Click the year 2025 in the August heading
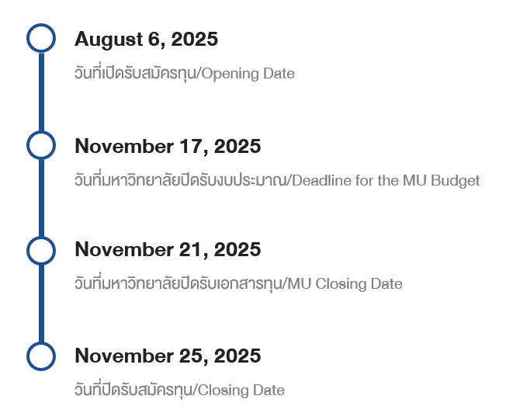Viewport: 513px width, 420px height. coord(195,39)
